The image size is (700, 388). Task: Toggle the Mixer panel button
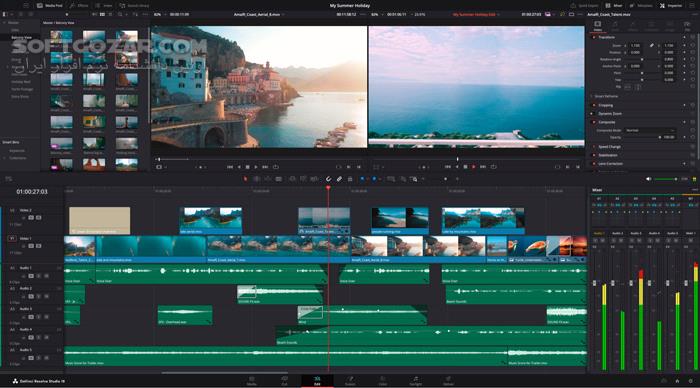[x=614, y=6]
